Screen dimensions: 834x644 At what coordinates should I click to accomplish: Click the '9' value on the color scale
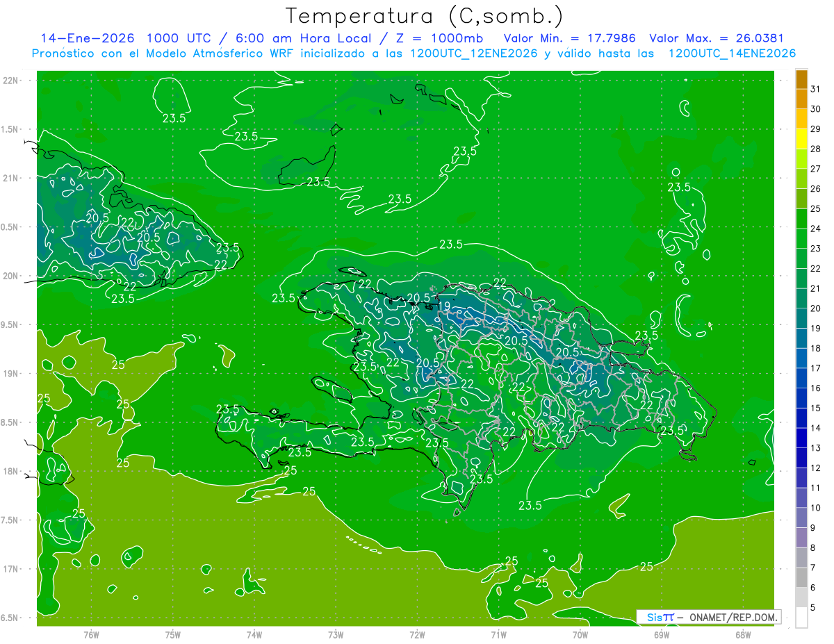[813, 528]
